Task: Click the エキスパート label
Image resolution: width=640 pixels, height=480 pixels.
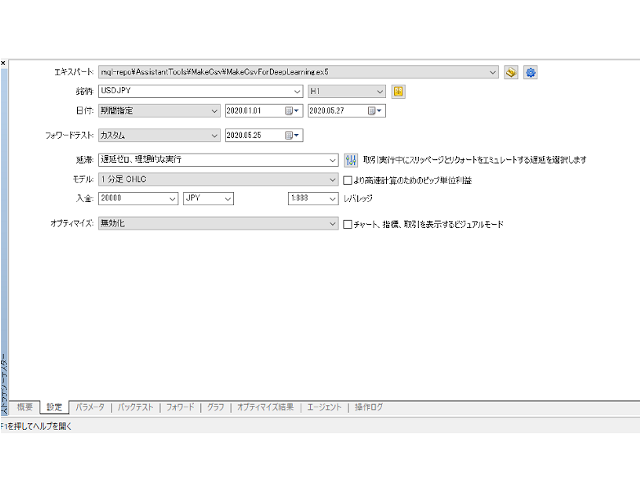Action: pos(74,72)
